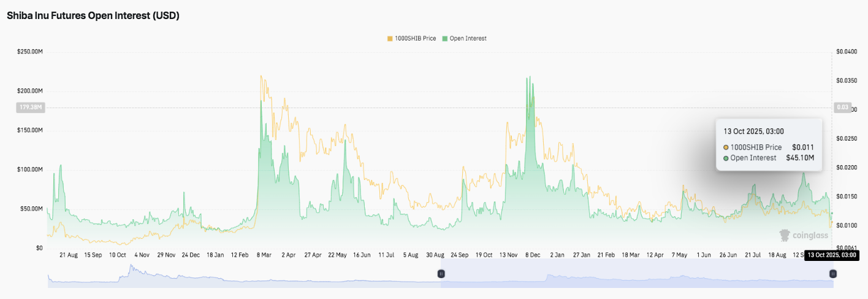Toggle the Open Interest series in the legend

coord(464,39)
